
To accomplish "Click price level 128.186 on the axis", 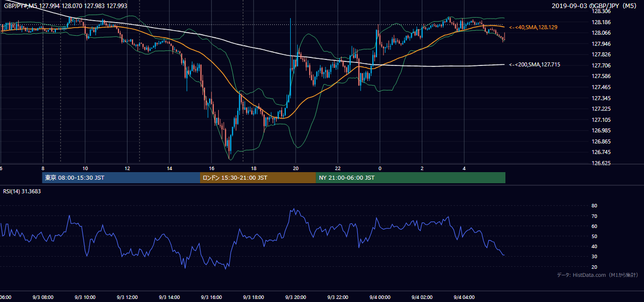I will click(x=601, y=22).
